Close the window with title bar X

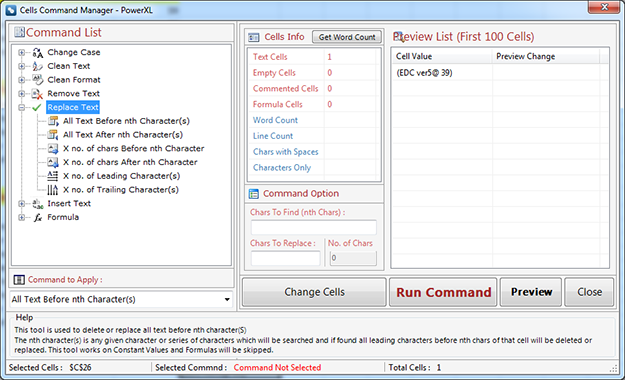tap(604, 7)
